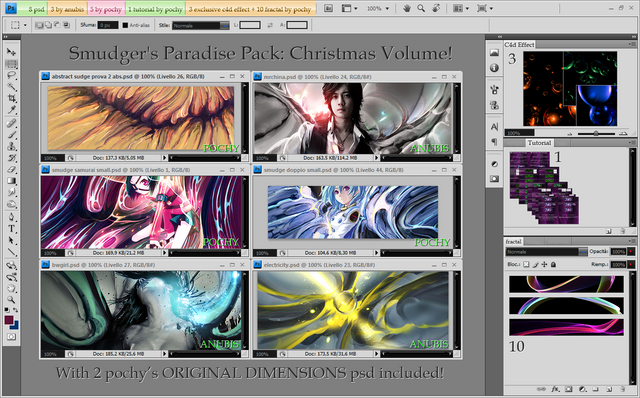Toggle lock transparent pixels in Bloc. row
This screenshot has width=640, height=398.
(x=526, y=265)
